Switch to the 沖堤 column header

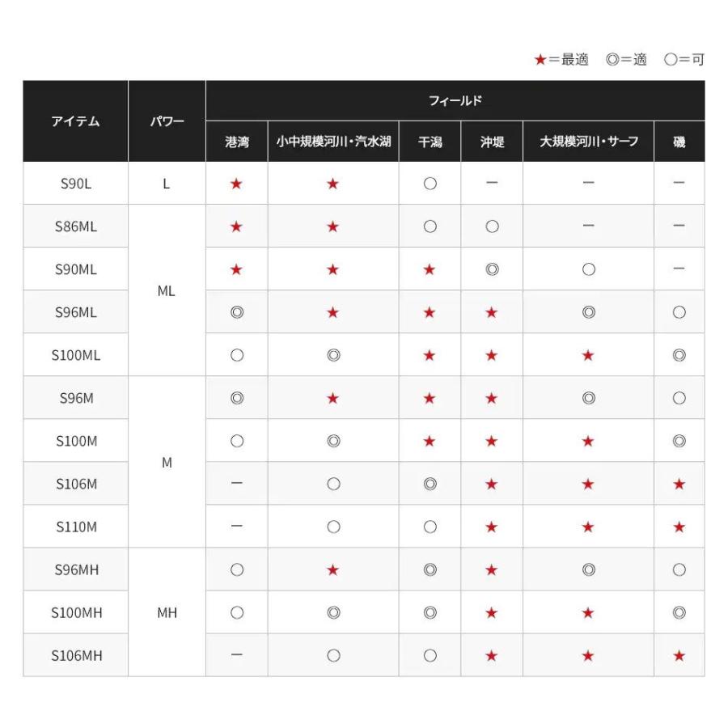coord(491,141)
